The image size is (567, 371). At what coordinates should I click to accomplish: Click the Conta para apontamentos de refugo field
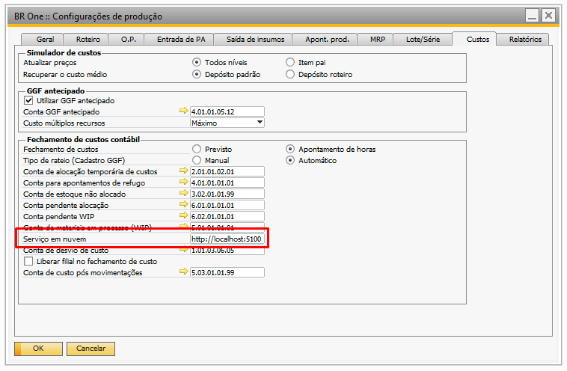(227, 182)
